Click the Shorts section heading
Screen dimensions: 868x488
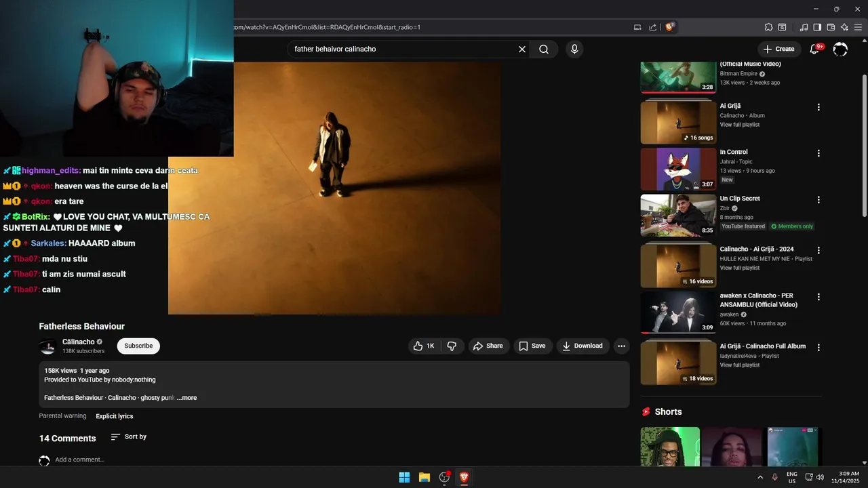coord(669,412)
